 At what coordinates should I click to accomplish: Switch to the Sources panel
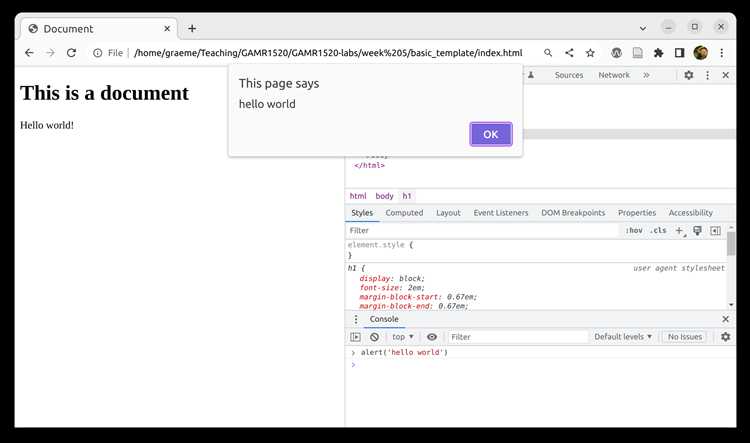pos(569,75)
